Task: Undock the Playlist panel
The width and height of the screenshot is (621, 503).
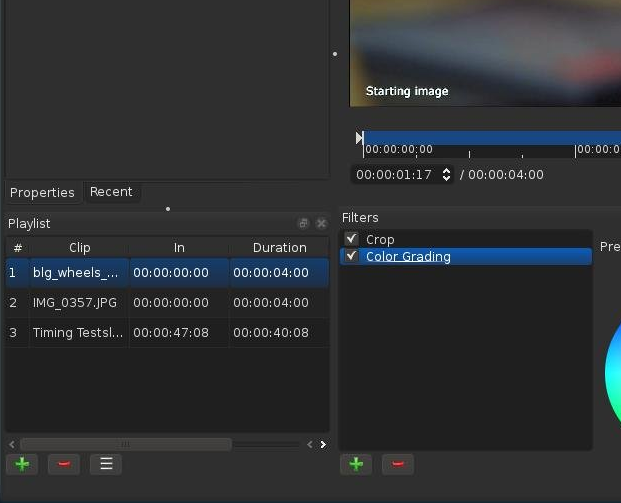Action: [303, 223]
